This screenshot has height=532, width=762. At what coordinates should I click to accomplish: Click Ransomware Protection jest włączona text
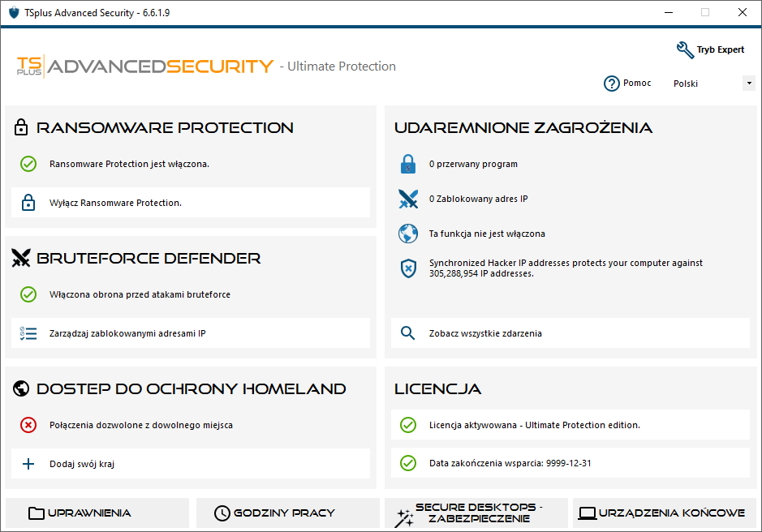coord(129,164)
